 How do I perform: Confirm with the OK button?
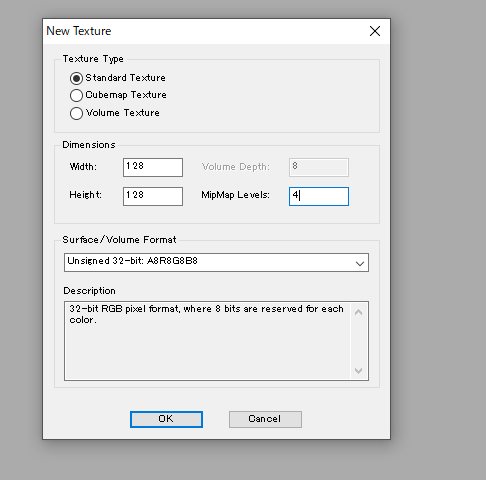[x=166, y=419]
